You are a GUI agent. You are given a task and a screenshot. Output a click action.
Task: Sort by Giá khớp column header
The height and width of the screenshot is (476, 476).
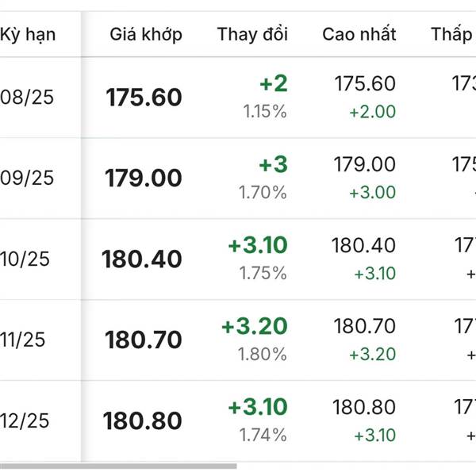pos(146,34)
